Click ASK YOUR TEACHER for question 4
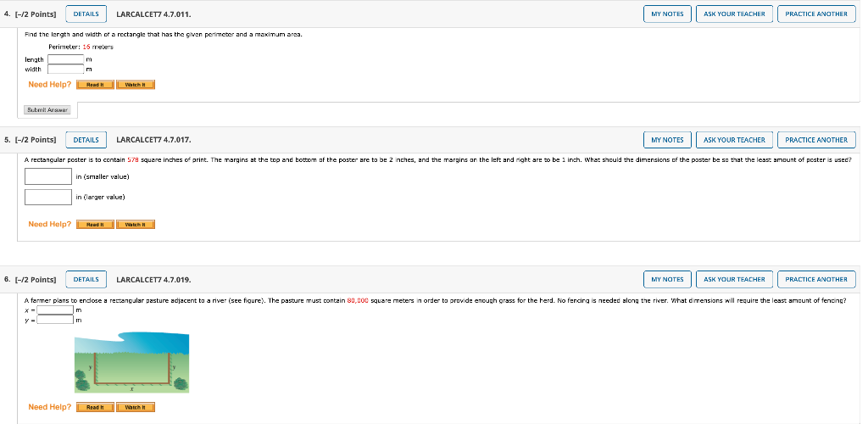868x424 pixels. pyautogui.click(x=734, y=14)
